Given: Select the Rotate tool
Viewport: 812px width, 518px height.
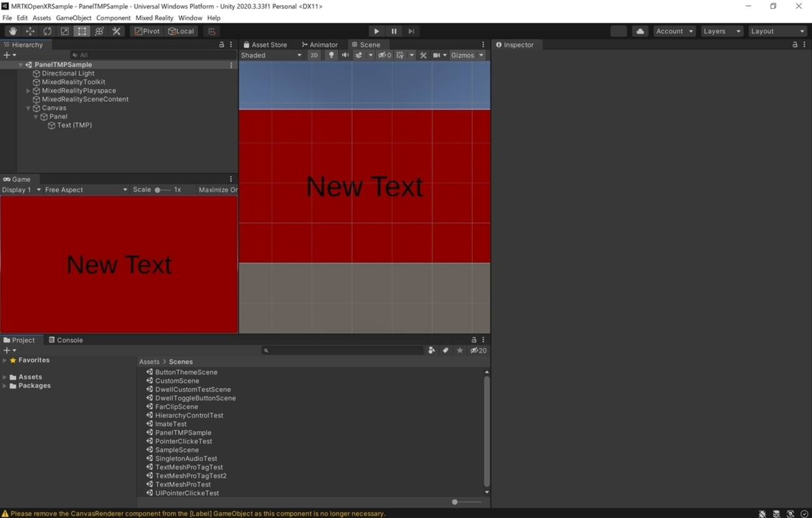Looking at the screenshot, I should tap(47, 31).
